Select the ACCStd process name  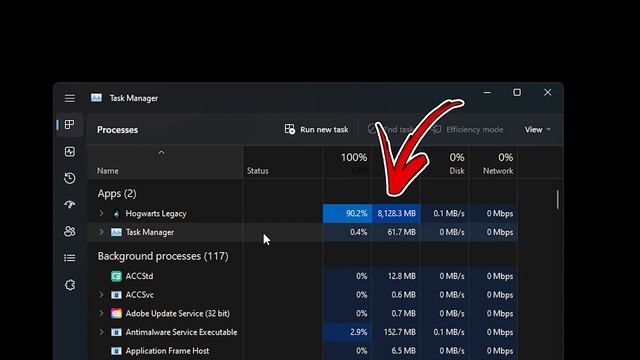[x=139, y=276]
